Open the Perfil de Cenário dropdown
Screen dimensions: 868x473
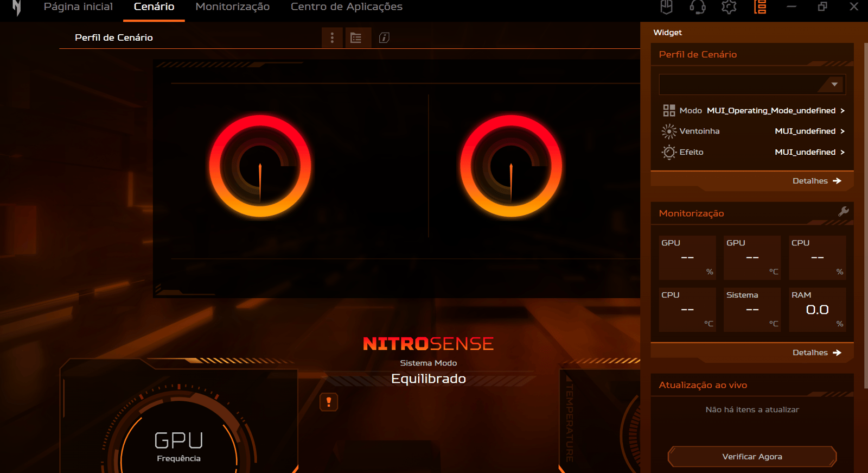(752, 84)
